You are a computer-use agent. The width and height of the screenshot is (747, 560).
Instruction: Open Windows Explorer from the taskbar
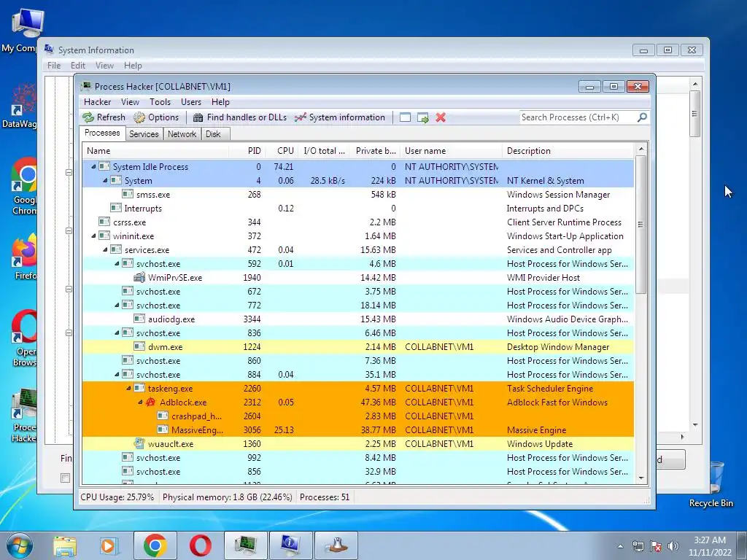(x=65, y=545)
